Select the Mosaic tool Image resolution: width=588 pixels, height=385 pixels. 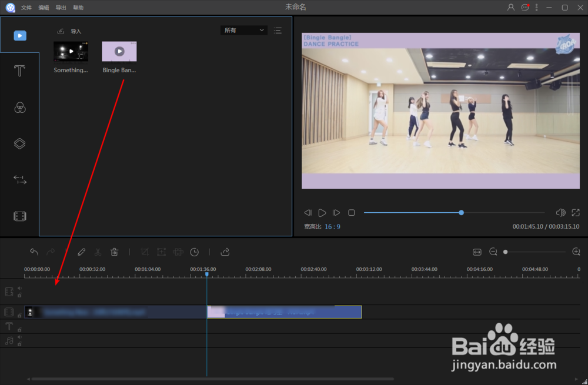(178, 252)
